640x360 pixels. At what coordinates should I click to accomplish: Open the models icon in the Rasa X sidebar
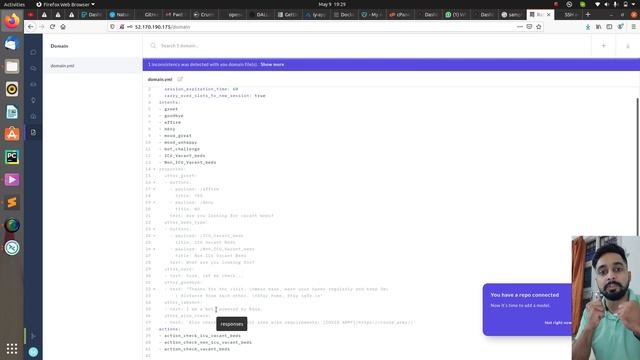[33, 116]
